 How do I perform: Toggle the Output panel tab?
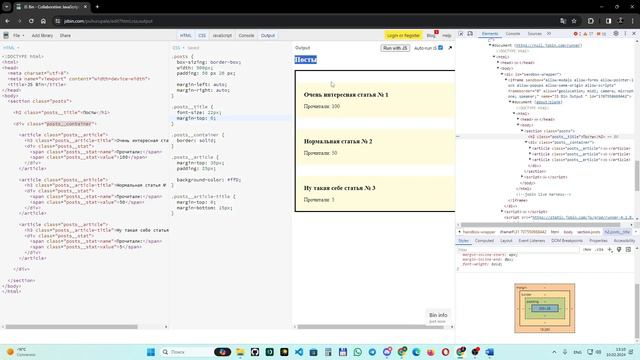tap(268, 36)
